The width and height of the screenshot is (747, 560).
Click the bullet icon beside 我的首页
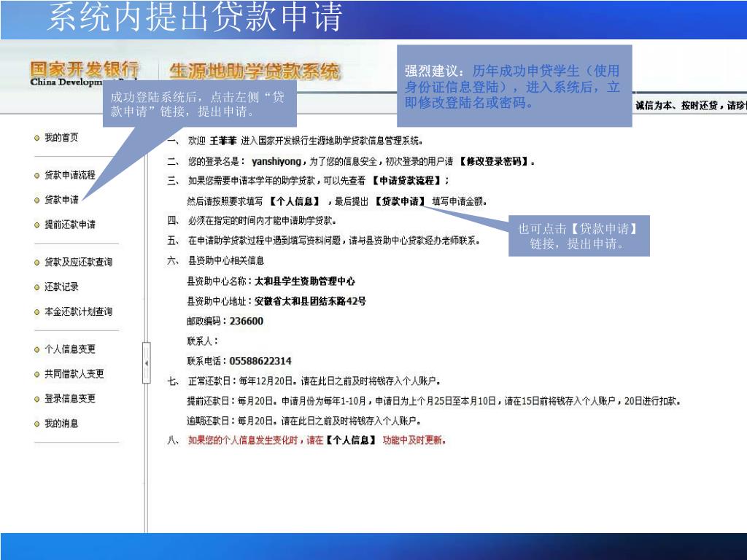coord(36,138)
